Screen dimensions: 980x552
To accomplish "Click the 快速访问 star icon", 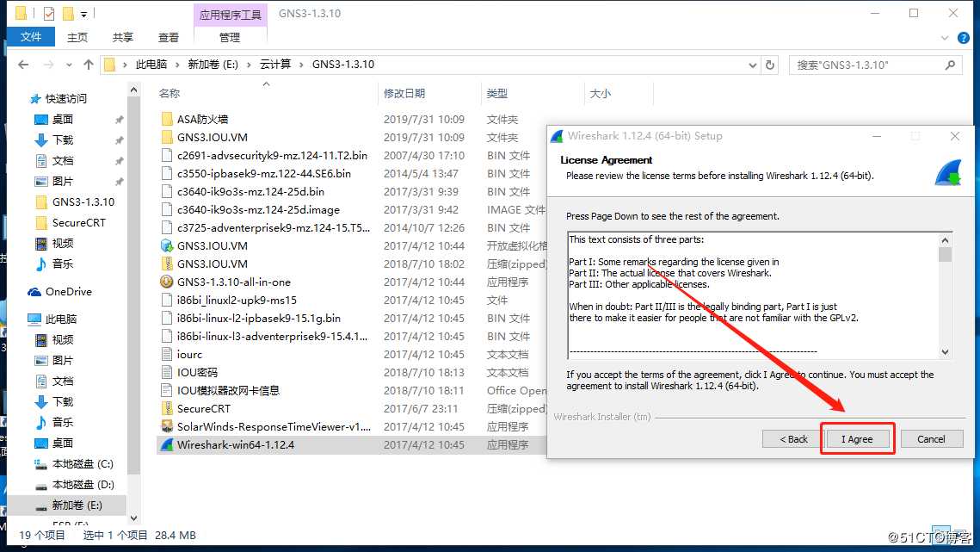I will tap(35, 99).
